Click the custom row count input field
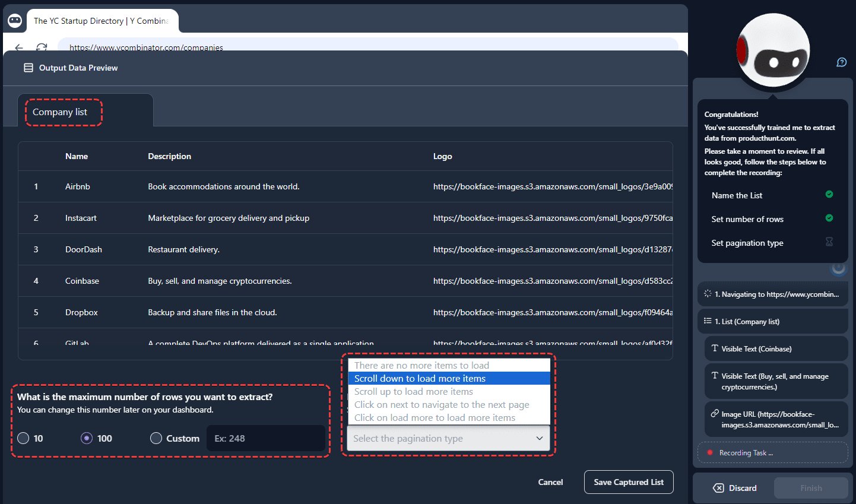This screenshot has width=856, height=504. (x=265, y=438)
